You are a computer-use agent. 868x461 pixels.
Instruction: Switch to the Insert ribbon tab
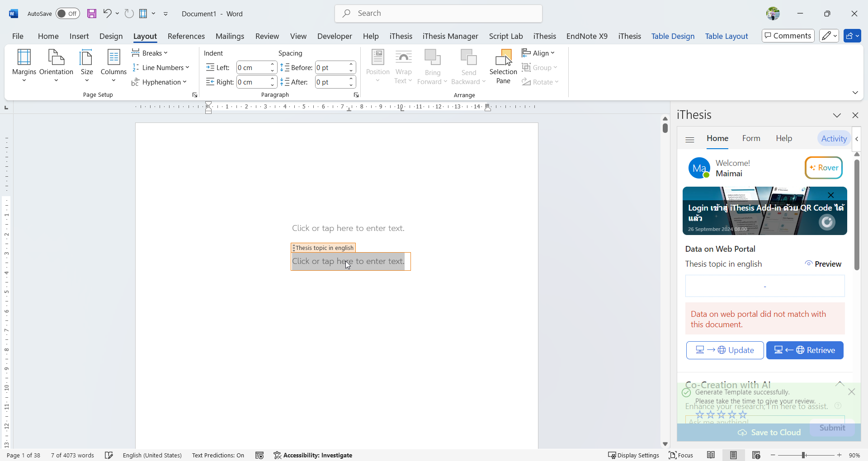point(79,36)
